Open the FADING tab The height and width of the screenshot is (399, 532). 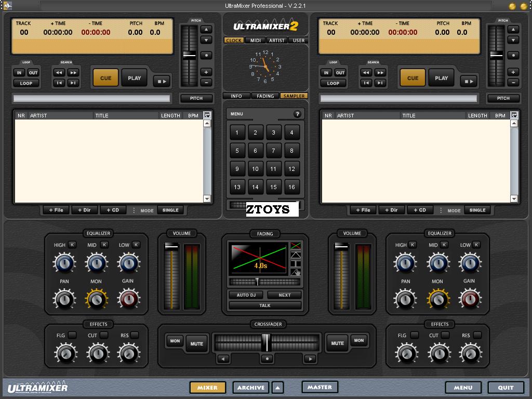(265, 96)
